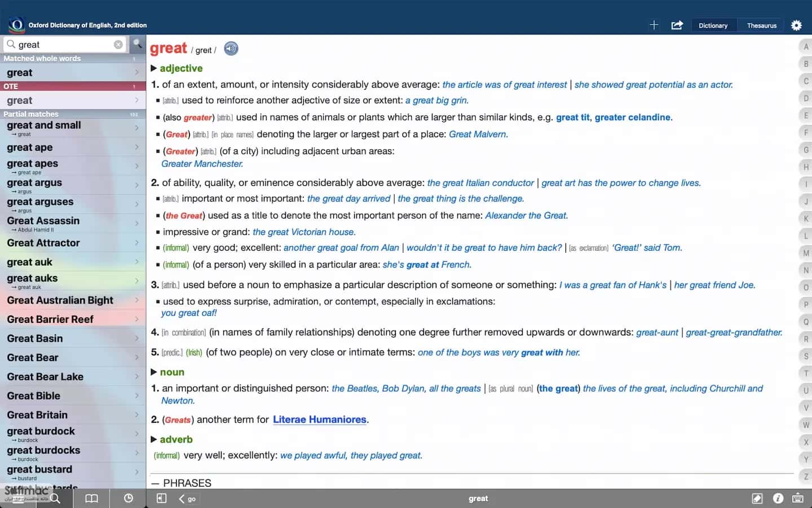This screenshot has width=812, height=508.
Task: Open the Great Bear Lake entry
Action: pos(73,377)
